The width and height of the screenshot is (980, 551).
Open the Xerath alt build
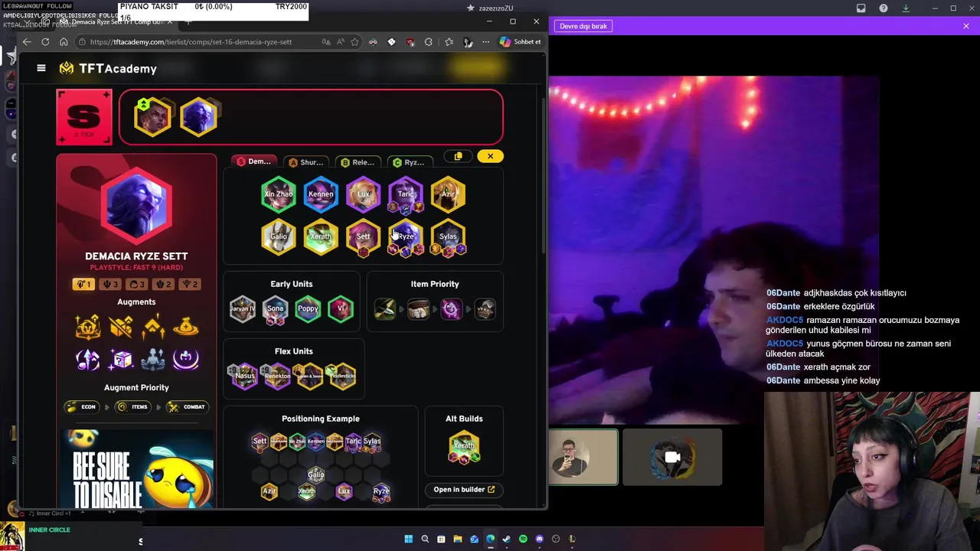tap(464, 447)
